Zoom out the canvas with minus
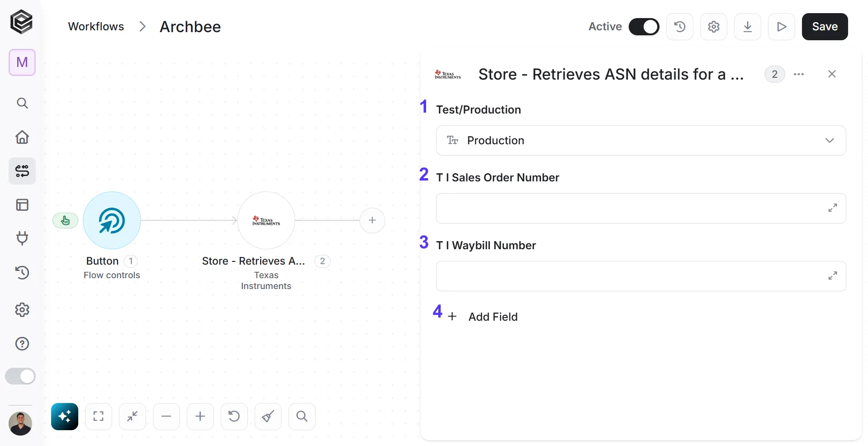This screenshot has width=868, height=446. 166,416
